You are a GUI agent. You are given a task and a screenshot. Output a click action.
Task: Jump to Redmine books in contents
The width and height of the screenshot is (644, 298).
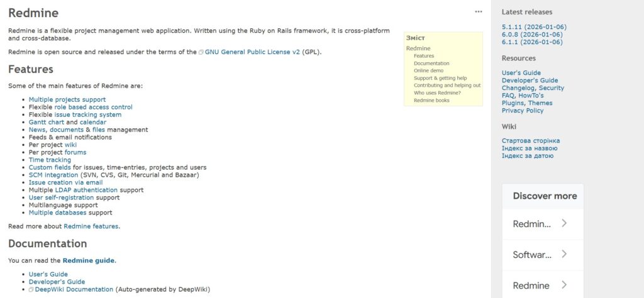coord(431,100)
